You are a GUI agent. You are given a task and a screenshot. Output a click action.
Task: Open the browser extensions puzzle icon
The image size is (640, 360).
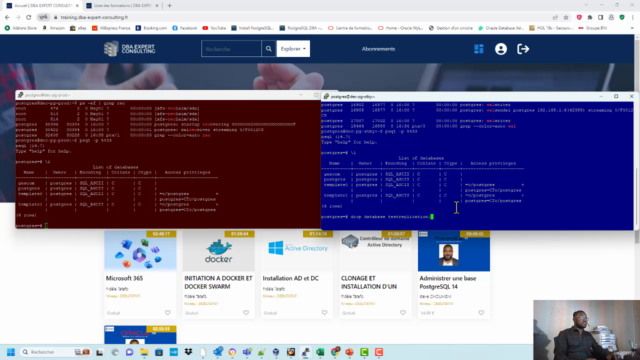[590, 18]
